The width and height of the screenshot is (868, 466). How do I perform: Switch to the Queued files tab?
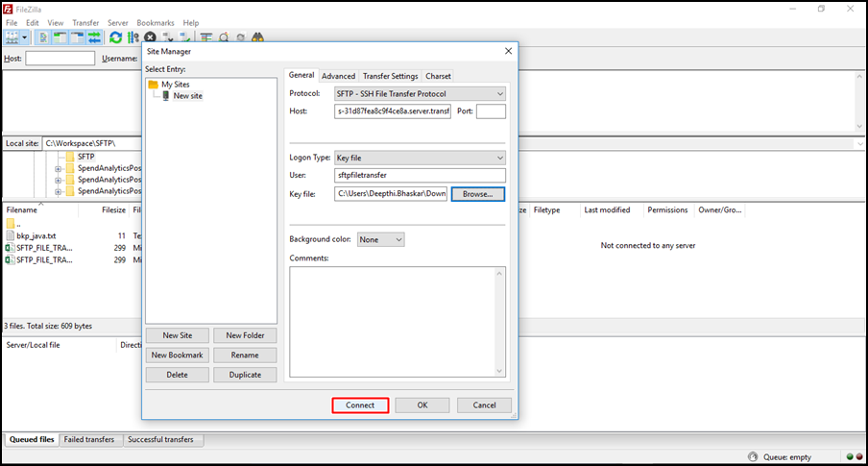tap(32, 439)
